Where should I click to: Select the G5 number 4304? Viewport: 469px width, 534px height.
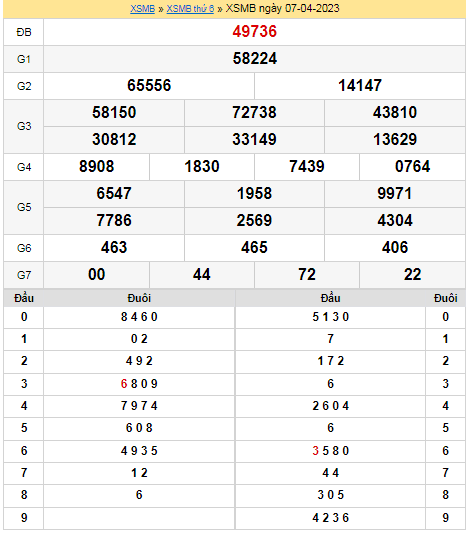pyautogui.click(x=395, y=220)
